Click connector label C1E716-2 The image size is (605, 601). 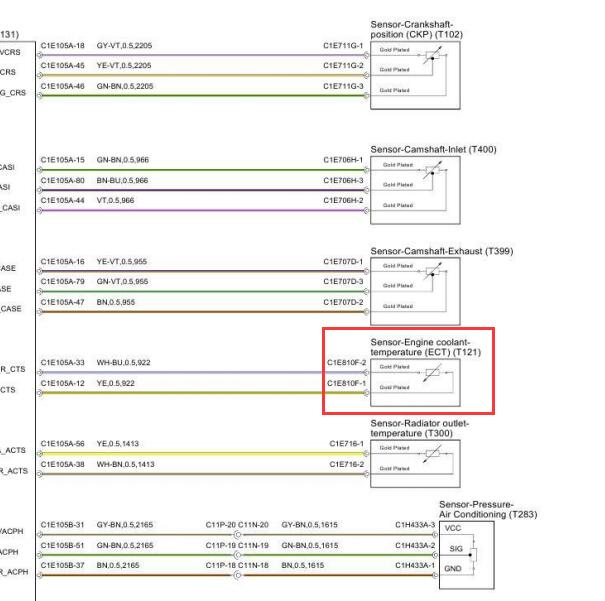pos(346,464)
